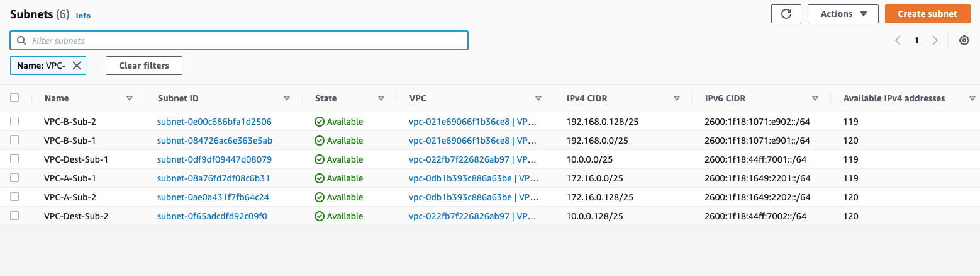Click the Create subnet button

tap(927, 14)
